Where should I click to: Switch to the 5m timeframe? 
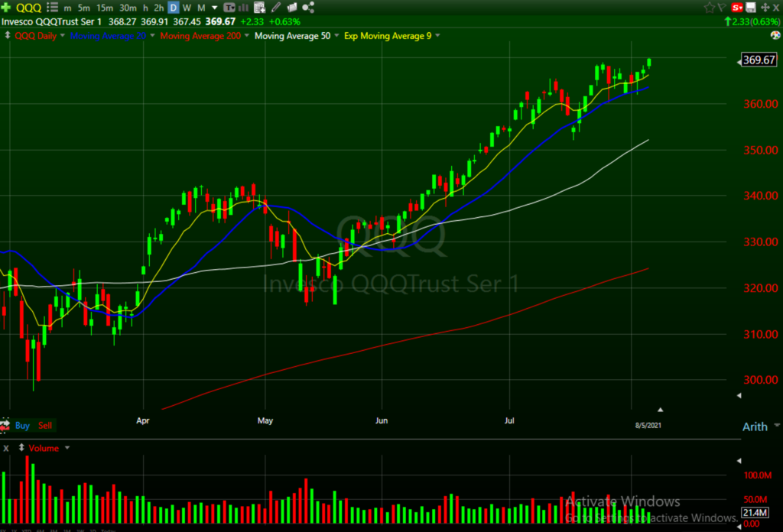[84, 8]
